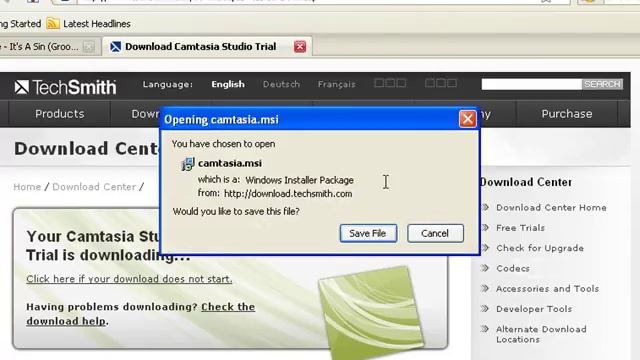Open Developer Tools sidebar link

tap(534, 309)
